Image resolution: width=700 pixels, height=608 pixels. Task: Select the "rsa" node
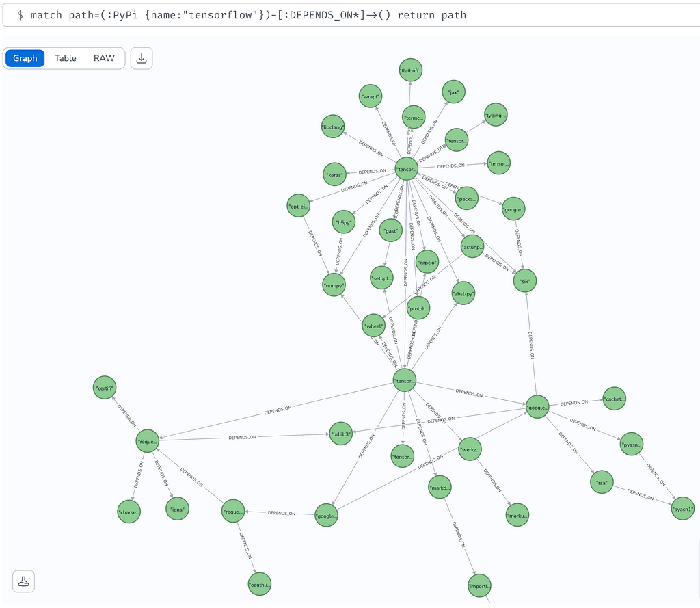coord(602,482)
